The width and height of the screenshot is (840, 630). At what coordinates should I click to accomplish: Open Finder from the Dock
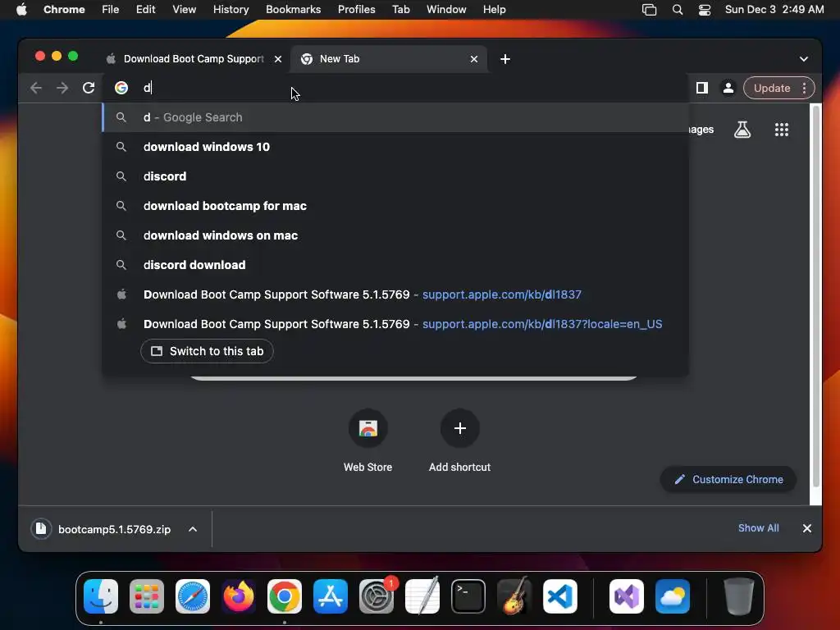click(x=101, y=596)
